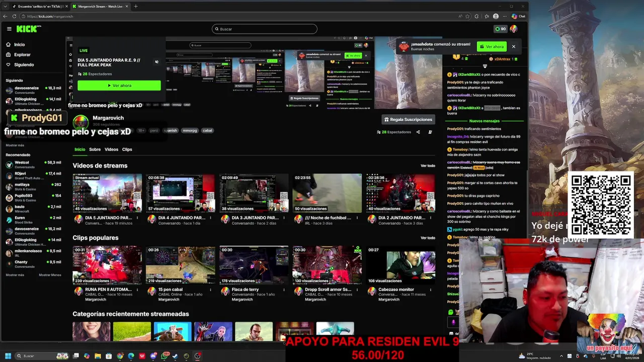Open the hamburger sidebar menu
The width and height of the screenshot is (644, 362).
[x=9, y=29]
